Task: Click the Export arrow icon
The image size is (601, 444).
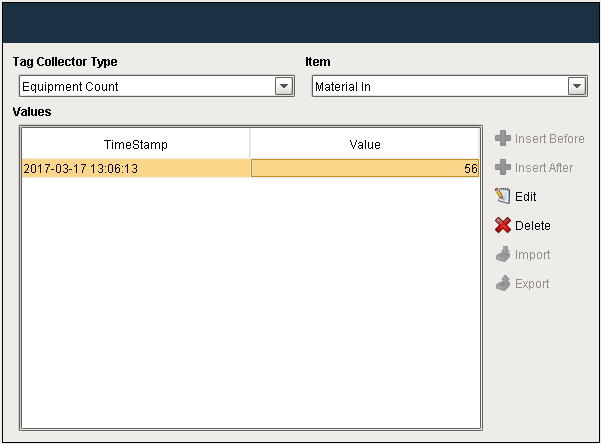Action: tap(503, 283)
